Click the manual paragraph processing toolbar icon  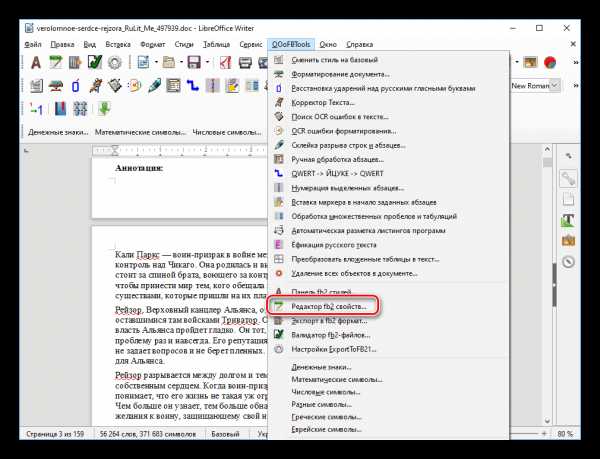coord(173,86)
